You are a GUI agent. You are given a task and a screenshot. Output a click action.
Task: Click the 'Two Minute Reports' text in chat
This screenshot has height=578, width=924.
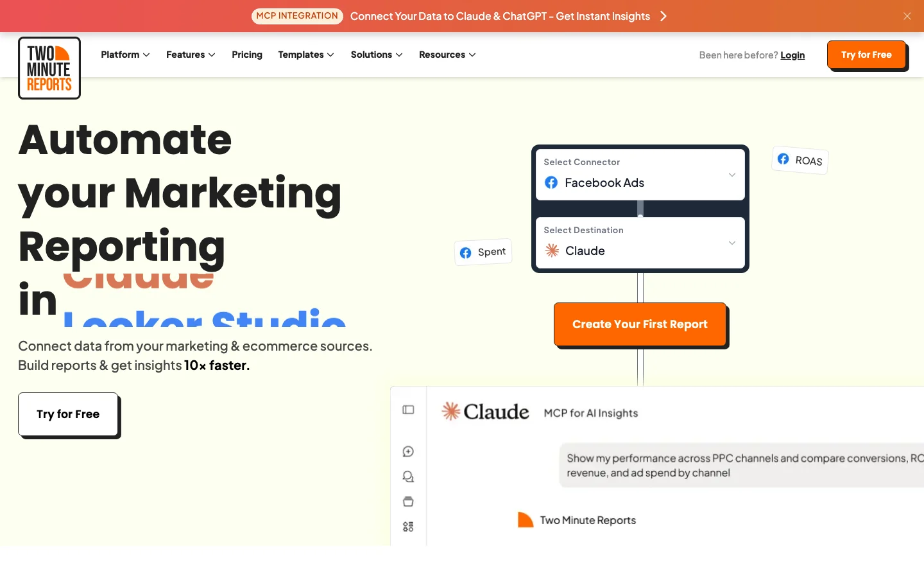(x=588, y=520)
